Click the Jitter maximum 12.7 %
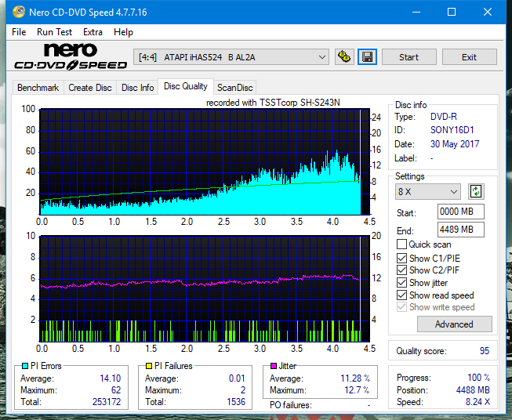The height and width of the screenshot is (420, 512). (357, 389)
